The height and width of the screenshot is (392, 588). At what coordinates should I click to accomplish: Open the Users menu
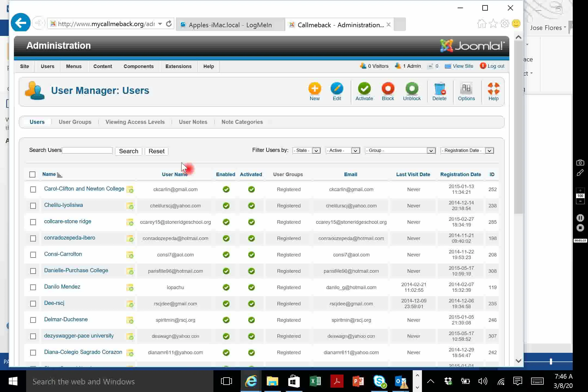(48, 66)
